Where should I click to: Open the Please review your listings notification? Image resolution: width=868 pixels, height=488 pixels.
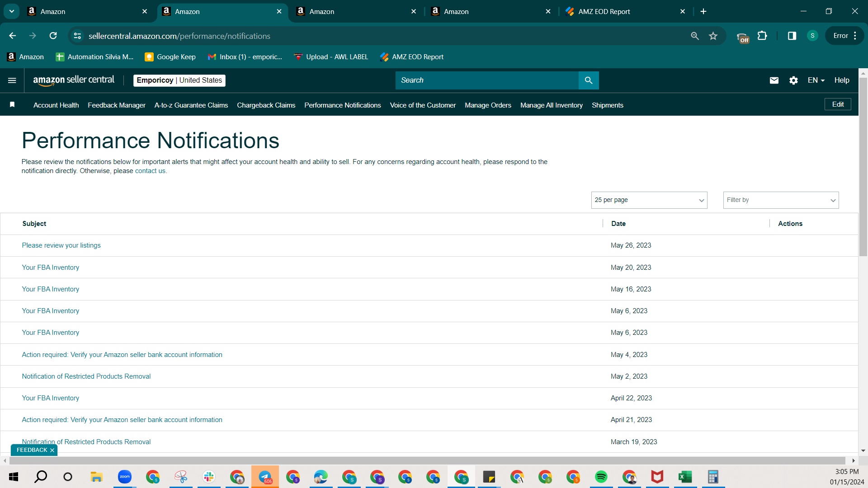point(61,245)
